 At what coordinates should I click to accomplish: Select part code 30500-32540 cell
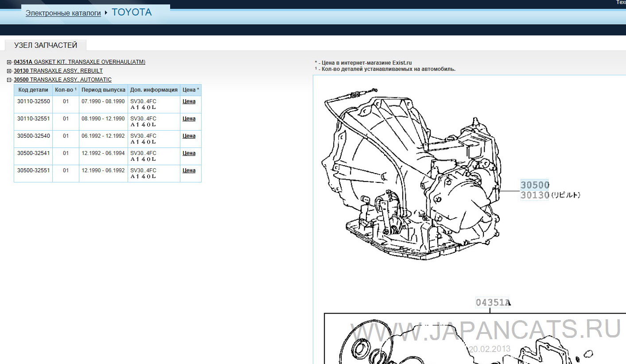(x=34, y=136)
